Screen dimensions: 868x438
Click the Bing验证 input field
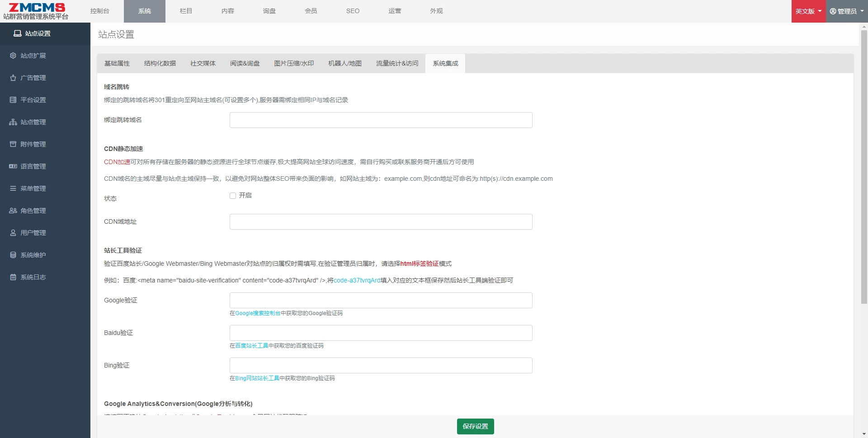[381, 365]
